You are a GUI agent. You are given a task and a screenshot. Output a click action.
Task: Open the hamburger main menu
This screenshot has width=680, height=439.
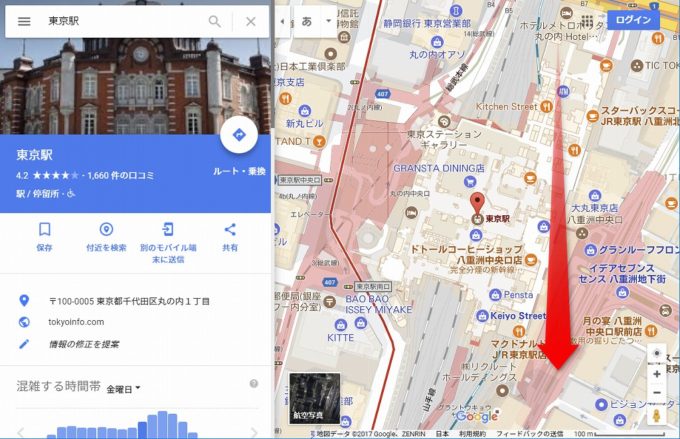click(x=24, y=21)
